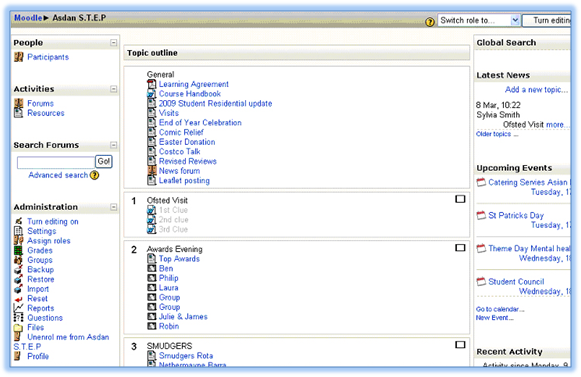The image size is (581, 377).
Task: Collapse the Activities block
Action: click(114, 89)
